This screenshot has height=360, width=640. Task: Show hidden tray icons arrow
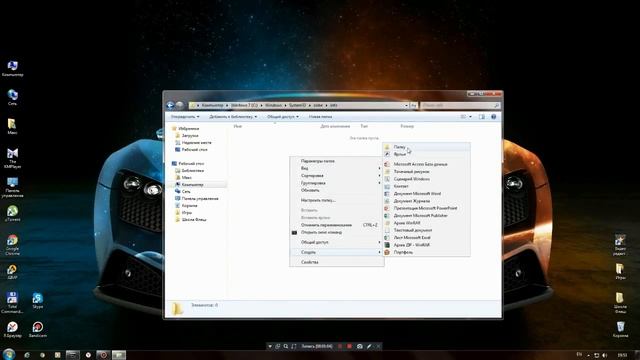(588, 355)
